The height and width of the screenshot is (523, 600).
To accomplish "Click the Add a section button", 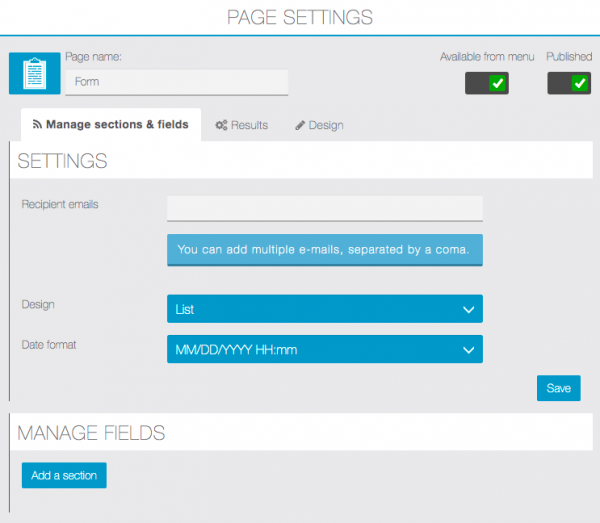I will point(64,475).
